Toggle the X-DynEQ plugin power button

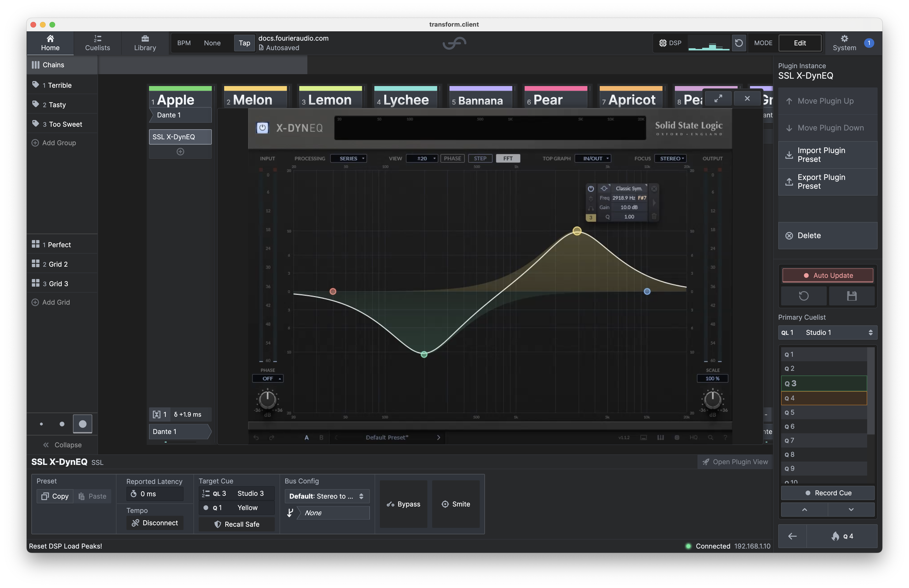coord(262,128)
